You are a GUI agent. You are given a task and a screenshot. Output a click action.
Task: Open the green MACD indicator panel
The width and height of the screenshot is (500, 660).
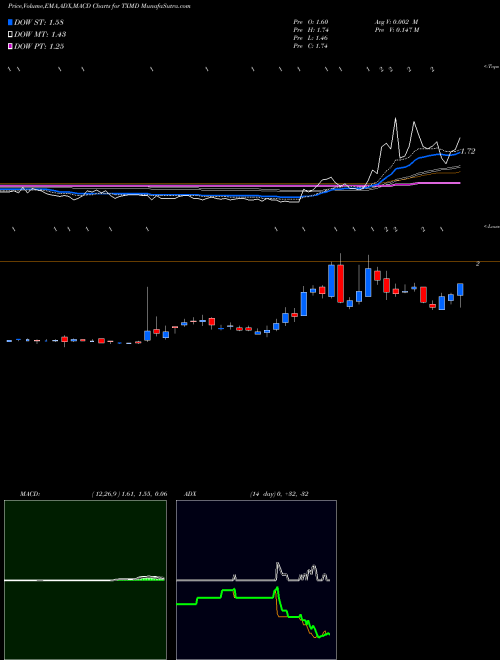tap(85, 580)
